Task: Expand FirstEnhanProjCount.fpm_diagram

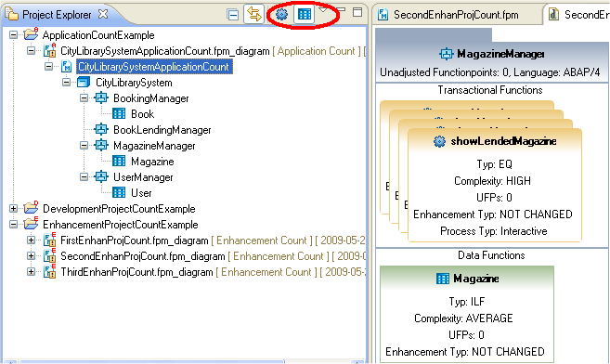Action: coord(32,240)
